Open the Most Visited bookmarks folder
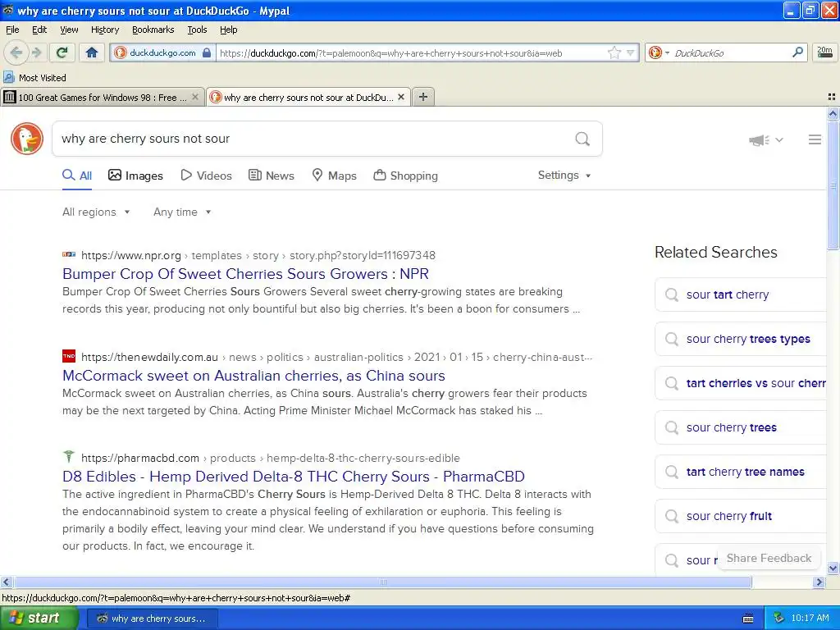 point(34,78)
